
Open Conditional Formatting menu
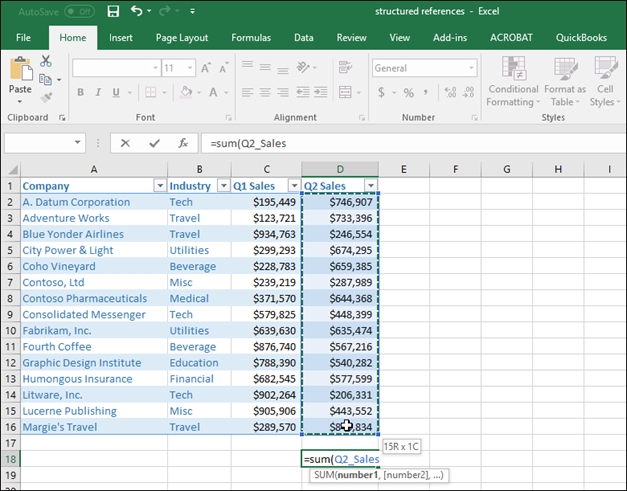click(513, 81)
